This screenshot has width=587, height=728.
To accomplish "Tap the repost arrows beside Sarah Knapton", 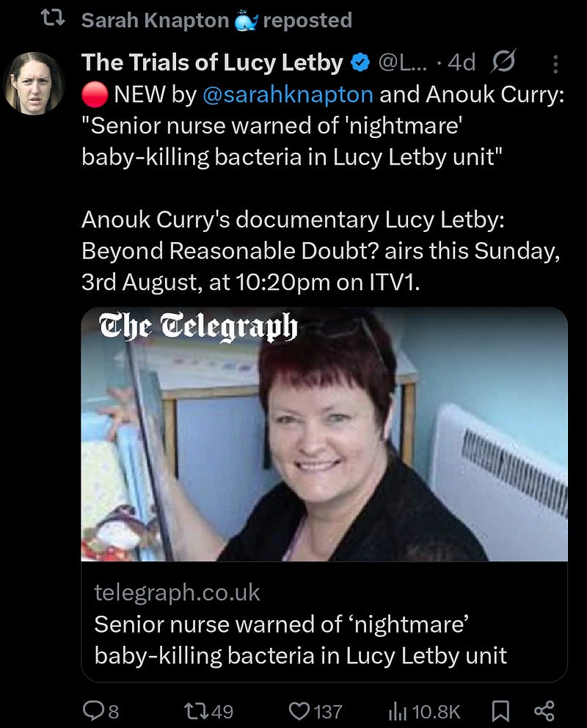I will point(53,20).
